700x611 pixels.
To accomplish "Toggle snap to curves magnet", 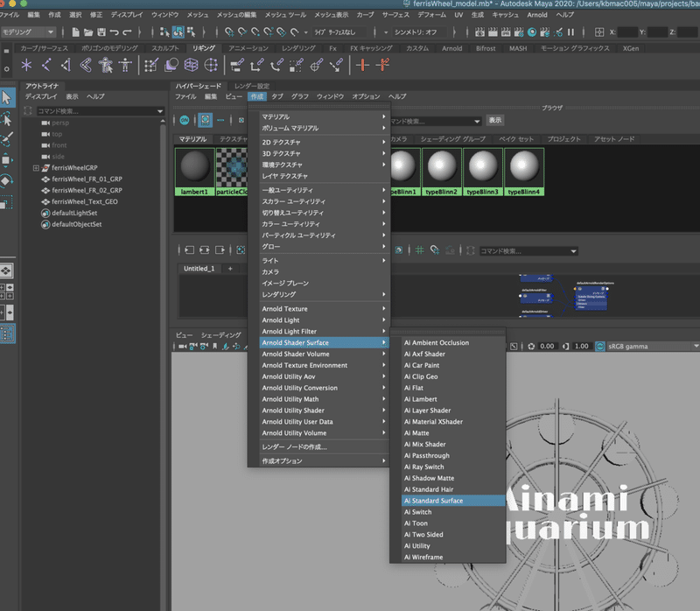I will [x=242, y=32].
